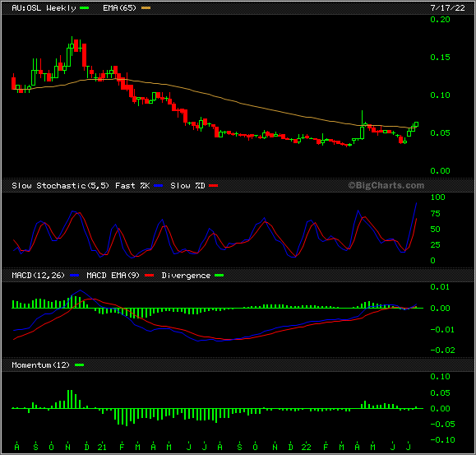Click the tall green candlestick spike near April 2022
This screenshot has width=476, height=455.
[x=362, y=125]
